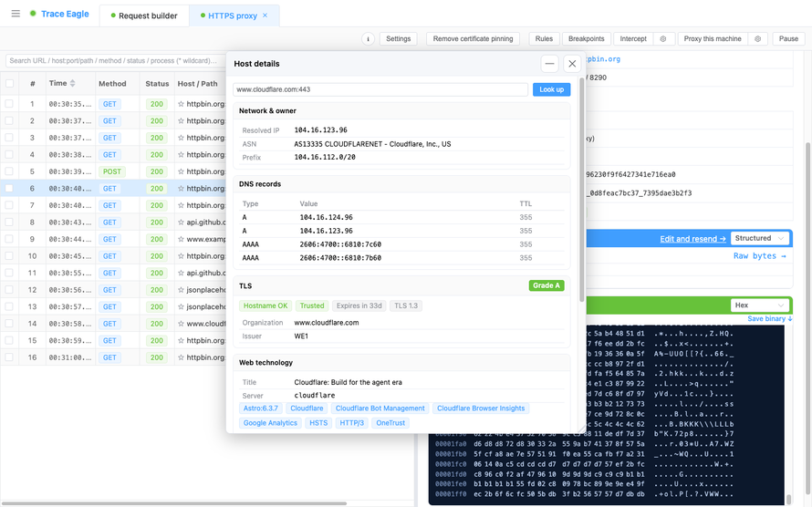This screenshot has height=507, width=812.
Task: Open the hamburger menu icon
Action: pyautogui.click(x=16, y=14)
